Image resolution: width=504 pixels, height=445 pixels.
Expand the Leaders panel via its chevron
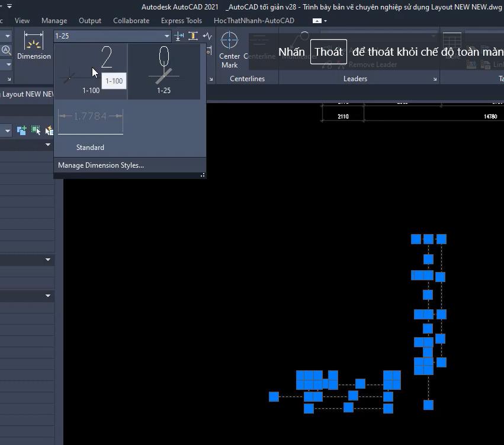(435, 78)
